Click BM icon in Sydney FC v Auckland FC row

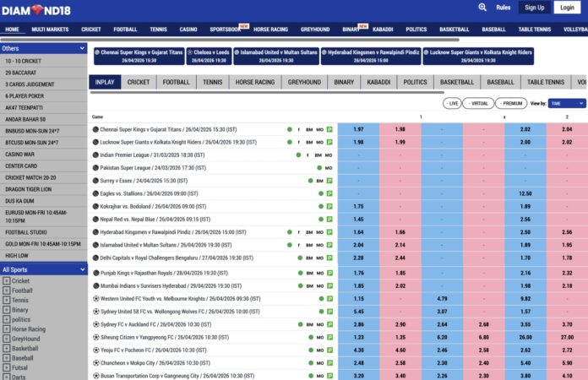(x=310, y=324)
